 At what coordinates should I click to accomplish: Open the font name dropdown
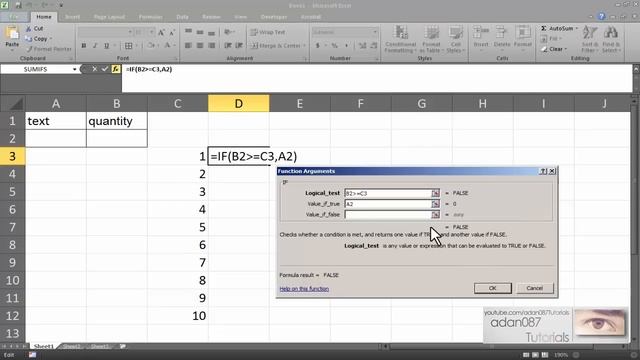coord(130,32)
